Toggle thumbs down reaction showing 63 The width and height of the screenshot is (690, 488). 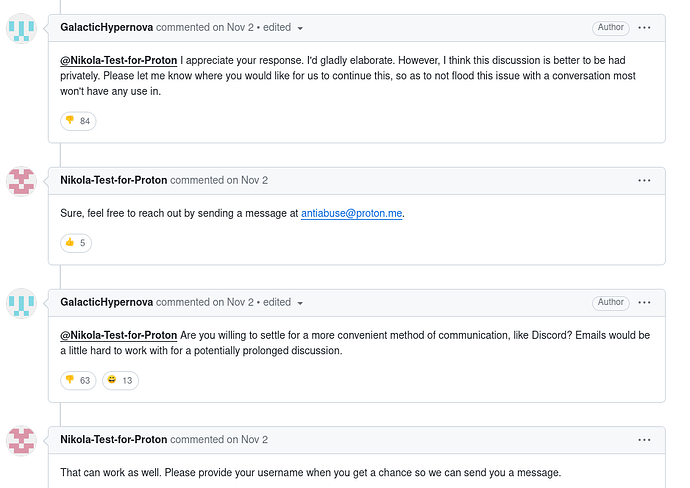(78, 380)
